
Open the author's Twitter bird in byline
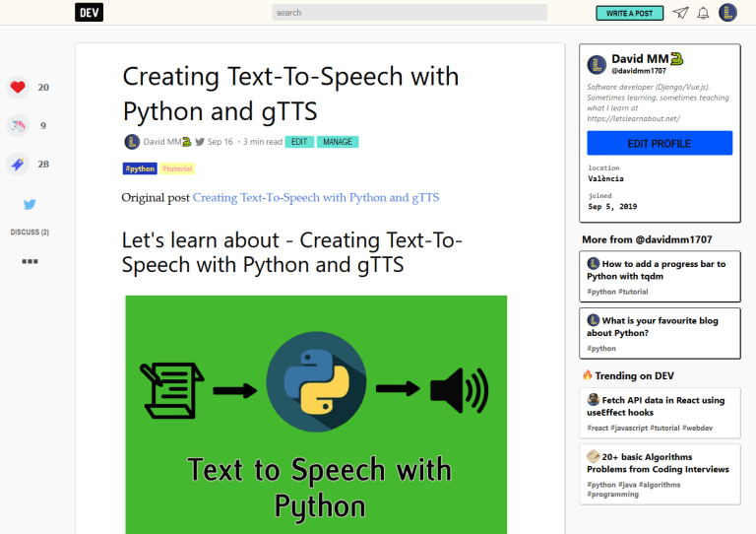pos(200,142)
